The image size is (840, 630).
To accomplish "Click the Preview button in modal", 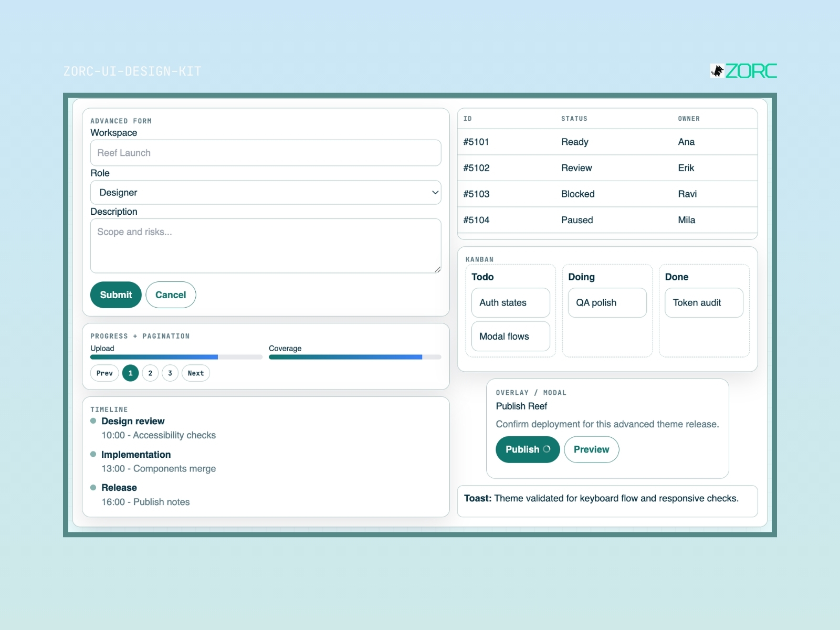I will pos(592,449).
